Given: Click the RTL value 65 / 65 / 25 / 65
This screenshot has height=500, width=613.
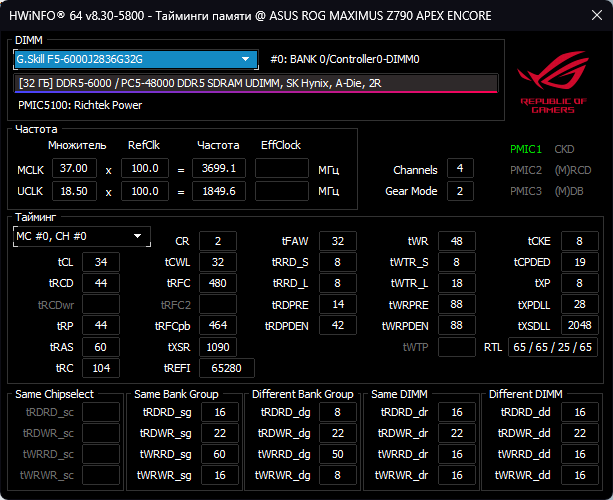Looking at the screenshot, I should [x=553, y=347].
